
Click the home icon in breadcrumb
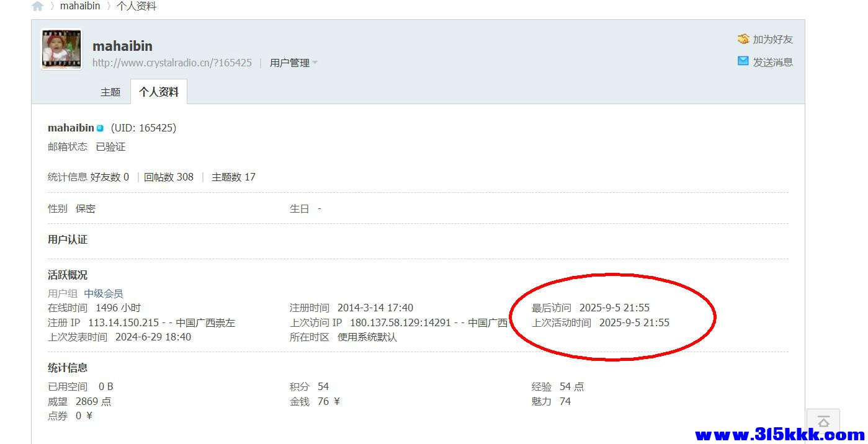click(x=38, y=6)
